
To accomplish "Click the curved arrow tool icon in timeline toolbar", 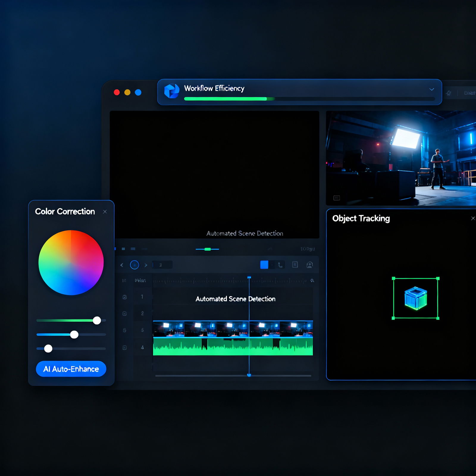I will coord(280,265).
